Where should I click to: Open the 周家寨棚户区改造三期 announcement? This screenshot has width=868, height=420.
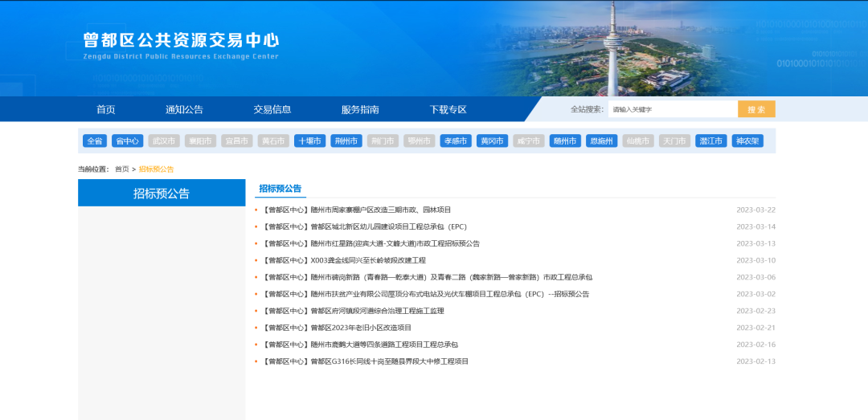pyautogui.click(x=357, y=210)
